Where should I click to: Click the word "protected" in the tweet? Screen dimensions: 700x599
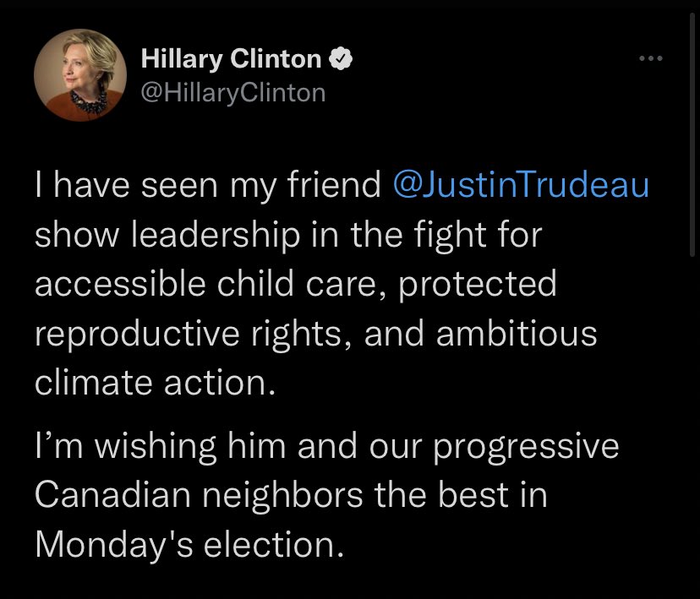tap(477, 284)
